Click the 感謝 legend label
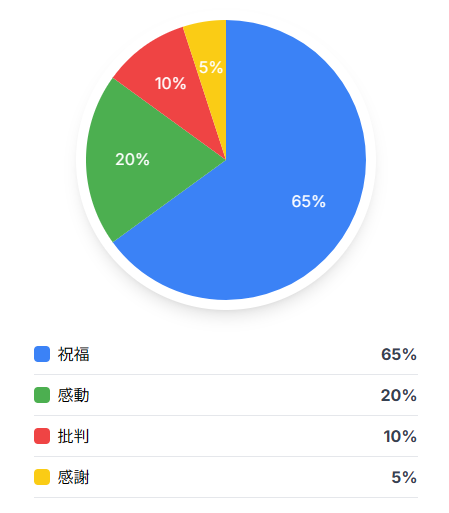This screenshot has width=449, height=513. (x=73, y=477)
